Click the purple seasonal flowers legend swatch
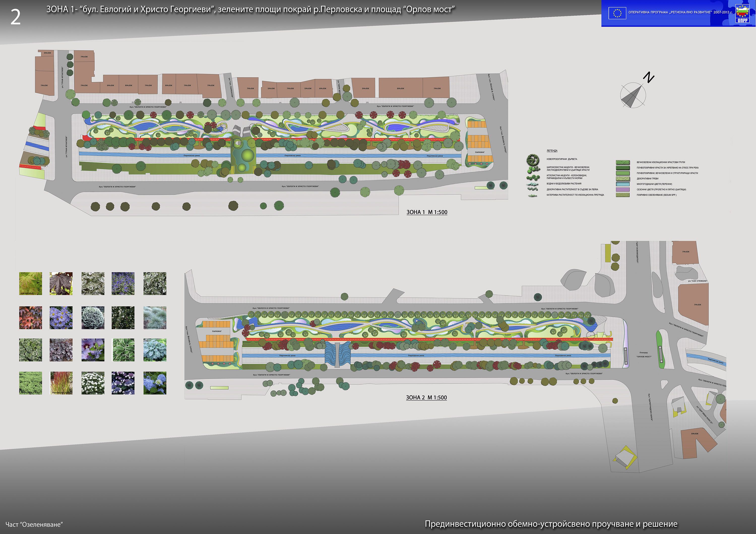The width and height of the screenshot is (756, 534). [623, 189]
